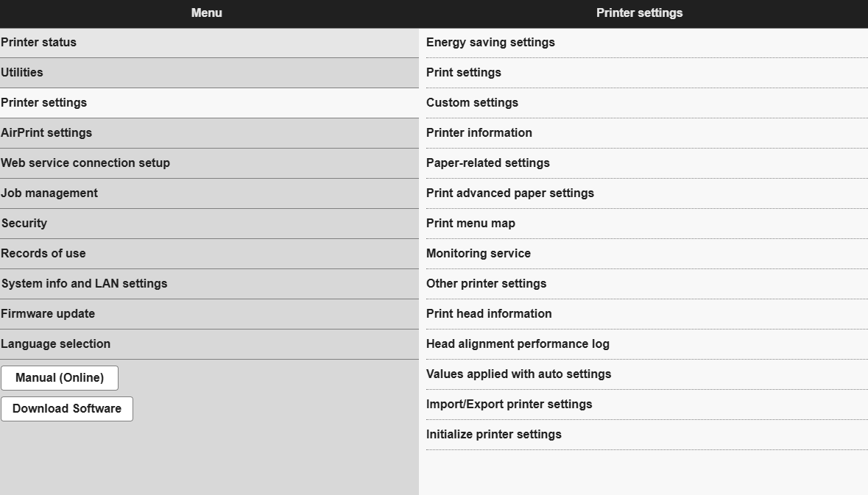Open AirPrint settings
This screenshot has height=495, width=868.
tap(46, 132)
